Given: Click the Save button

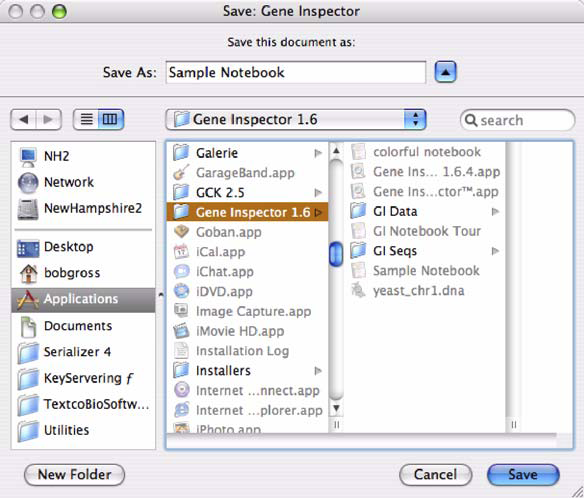Looking at the screenshot, I should pyautogui.click(x=523, y=475).
